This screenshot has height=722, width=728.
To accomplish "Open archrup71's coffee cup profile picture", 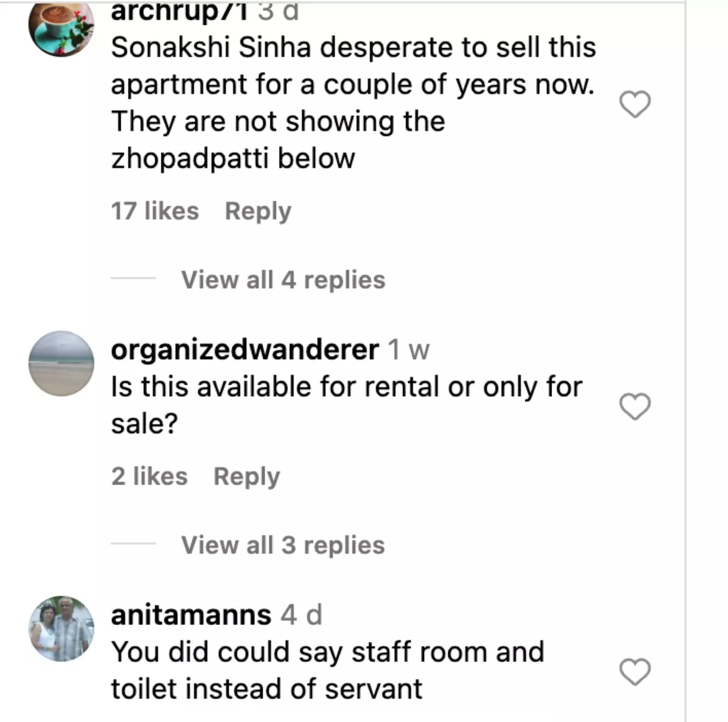I will pos(61,27).
